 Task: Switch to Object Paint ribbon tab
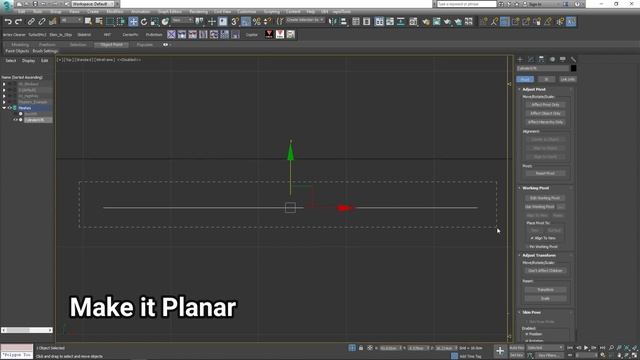pos(111,44)
